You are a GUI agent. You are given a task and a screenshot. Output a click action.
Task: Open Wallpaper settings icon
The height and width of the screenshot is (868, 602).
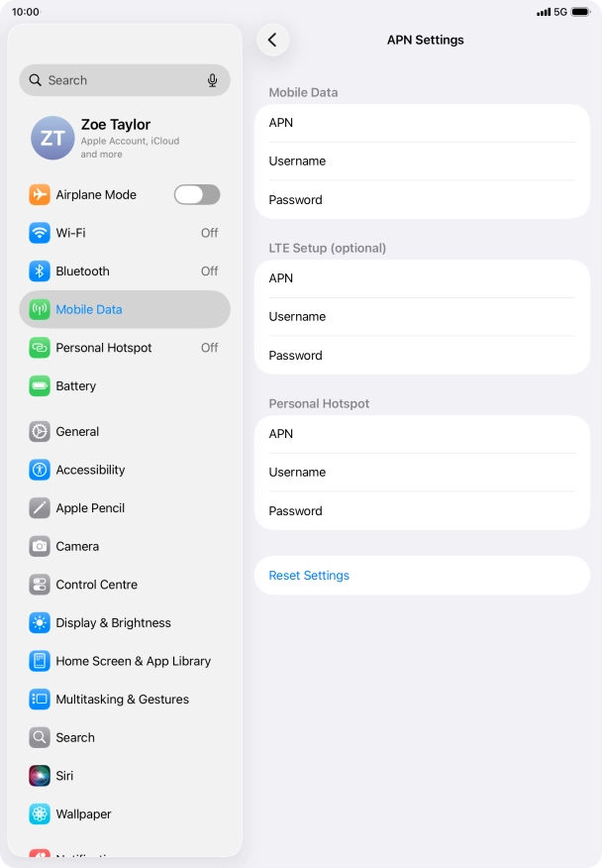tap(40, 814)
